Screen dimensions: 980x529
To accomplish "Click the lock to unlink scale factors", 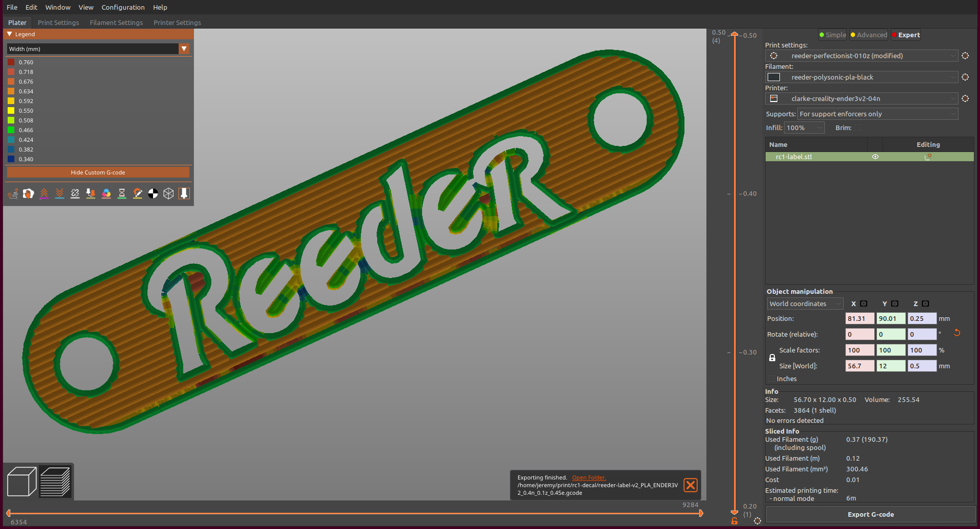I will [772, 358].
